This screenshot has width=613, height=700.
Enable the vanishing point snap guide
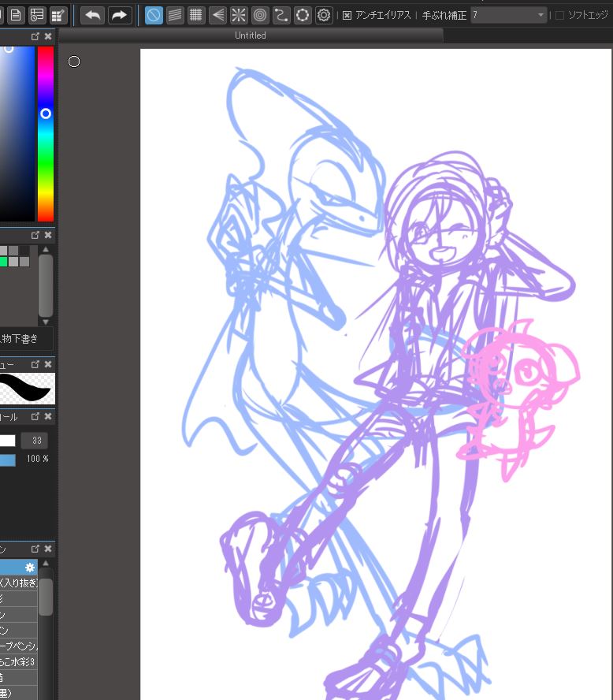(217, 16)
